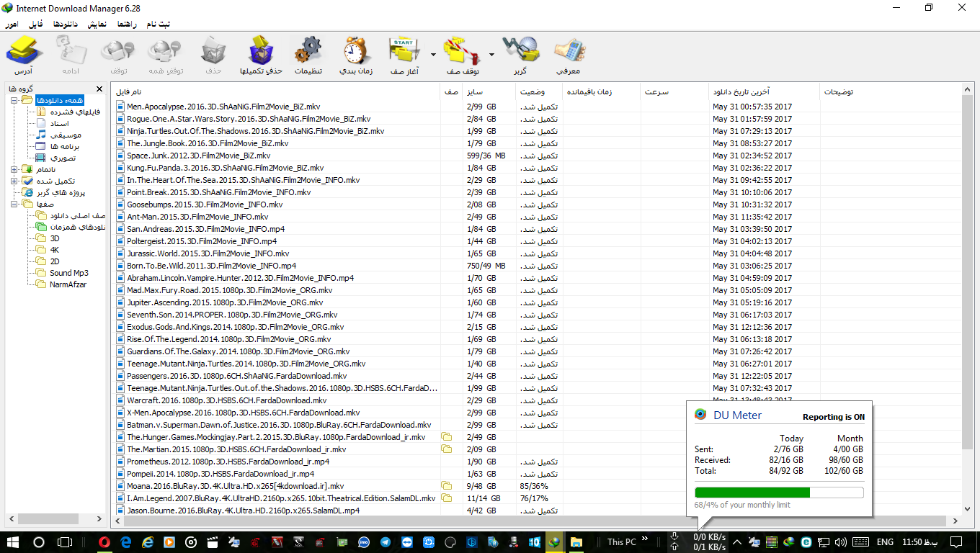Click queue icon in I.Am.Legend.2007 row

click(447, 498)
